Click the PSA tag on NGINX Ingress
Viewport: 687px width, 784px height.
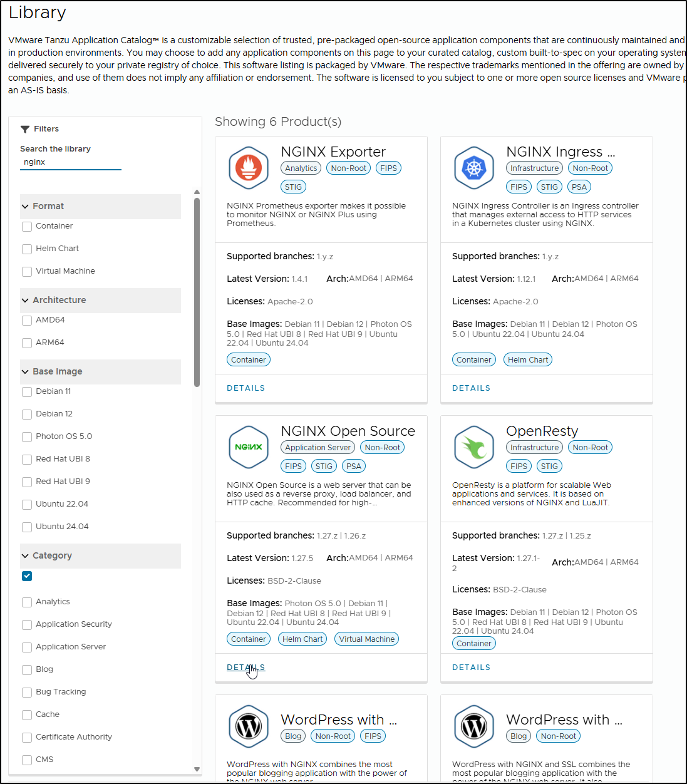click(x=579, y=187)
